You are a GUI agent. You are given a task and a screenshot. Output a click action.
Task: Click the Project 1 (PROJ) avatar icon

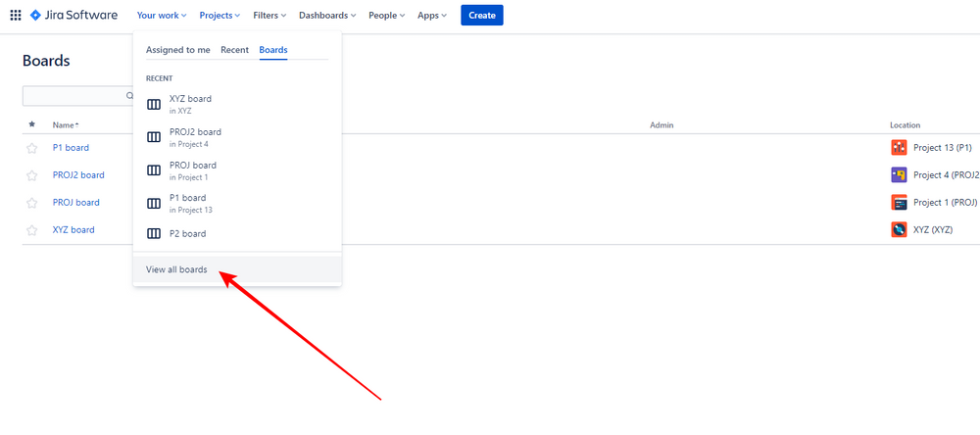pyautogui.click(x=899, y=203)
